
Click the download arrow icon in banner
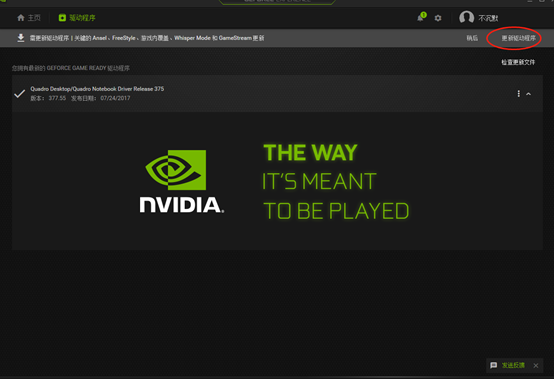pos(21,38)
